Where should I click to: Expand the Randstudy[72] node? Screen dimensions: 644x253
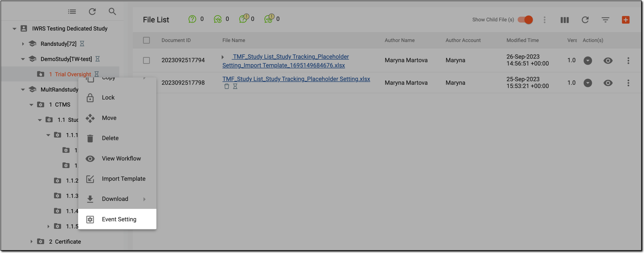[x=23, y=44]
